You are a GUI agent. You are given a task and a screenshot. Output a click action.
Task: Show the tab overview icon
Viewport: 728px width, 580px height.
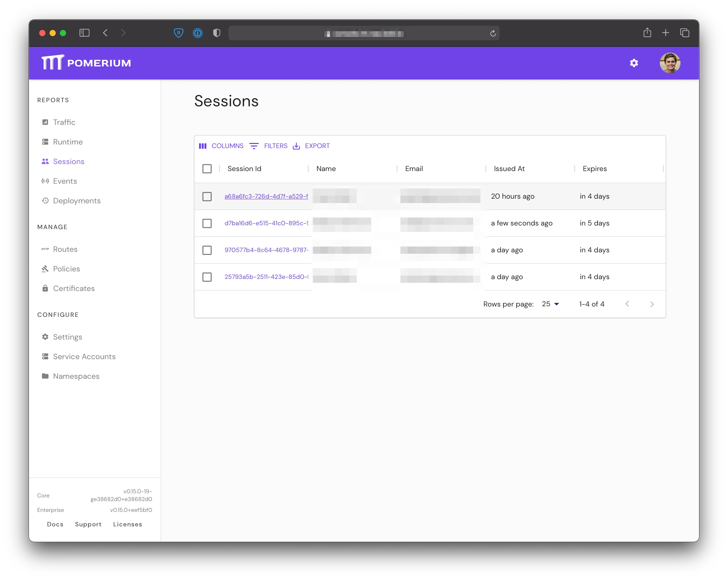pos(685,33)
